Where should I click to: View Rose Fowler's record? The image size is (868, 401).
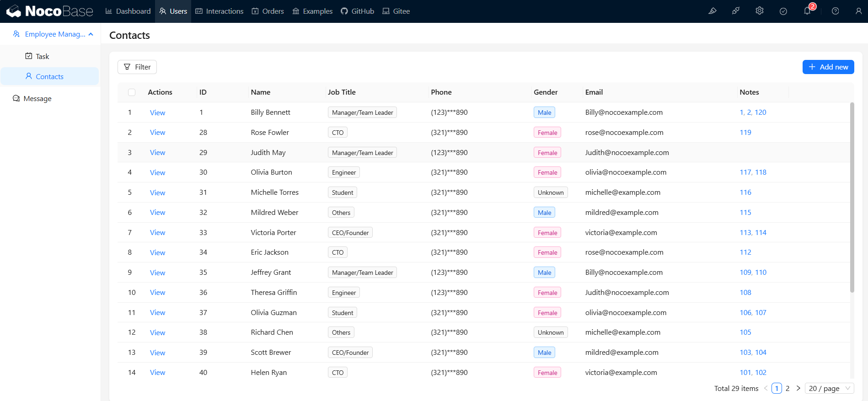157,133
